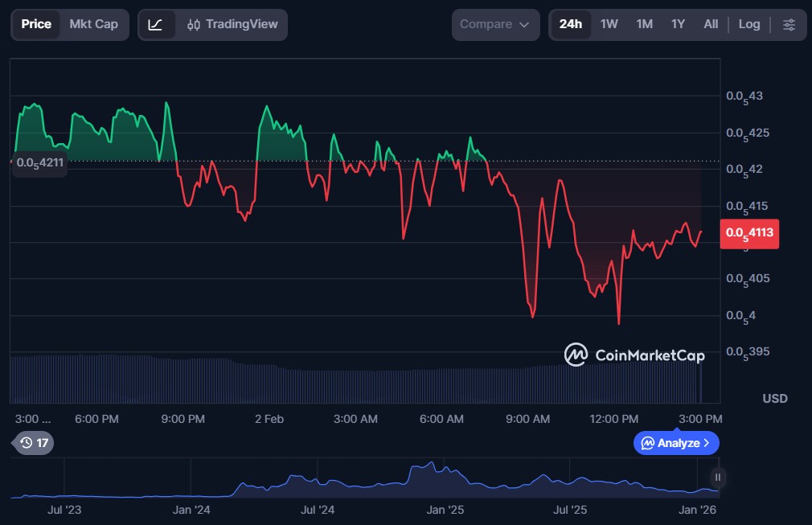Click the mini timeline range navigator at Jan '25
The width and height of the screenshot is (812, 525).
point(445,482)
